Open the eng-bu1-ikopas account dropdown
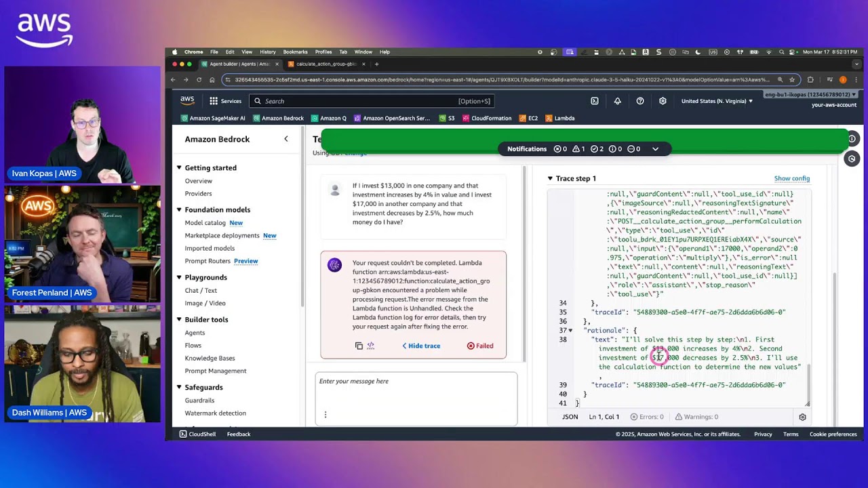 point(810,95)
